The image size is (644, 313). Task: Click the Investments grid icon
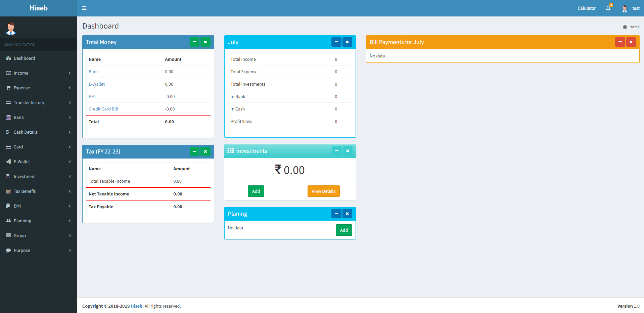pyautogui.click(x=230, y=151)
